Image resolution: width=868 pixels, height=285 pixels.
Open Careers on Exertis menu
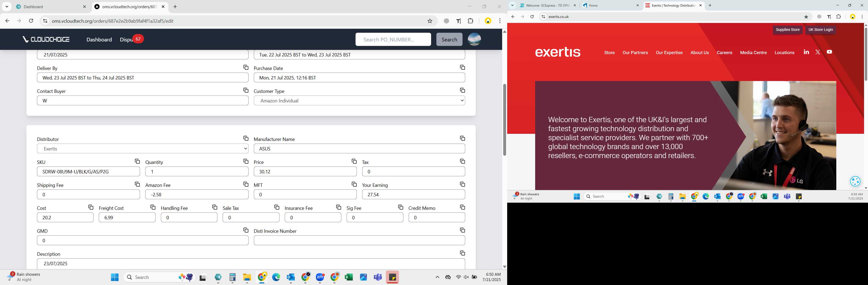coord(724,53)
